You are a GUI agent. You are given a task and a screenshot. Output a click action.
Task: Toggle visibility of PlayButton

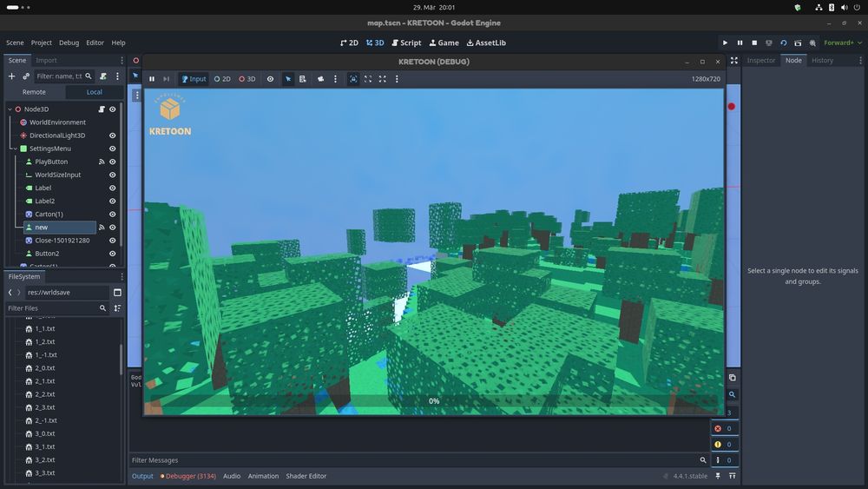point(112,162)
